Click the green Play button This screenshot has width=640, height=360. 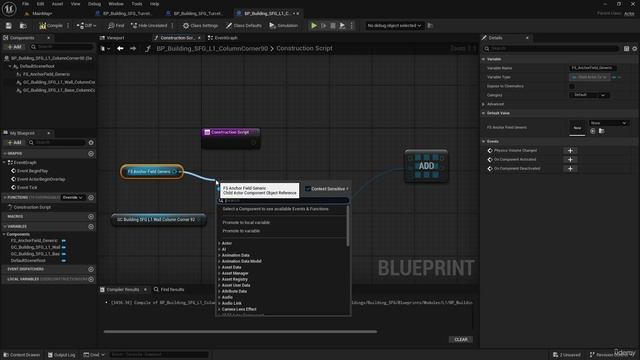point(314,26)
